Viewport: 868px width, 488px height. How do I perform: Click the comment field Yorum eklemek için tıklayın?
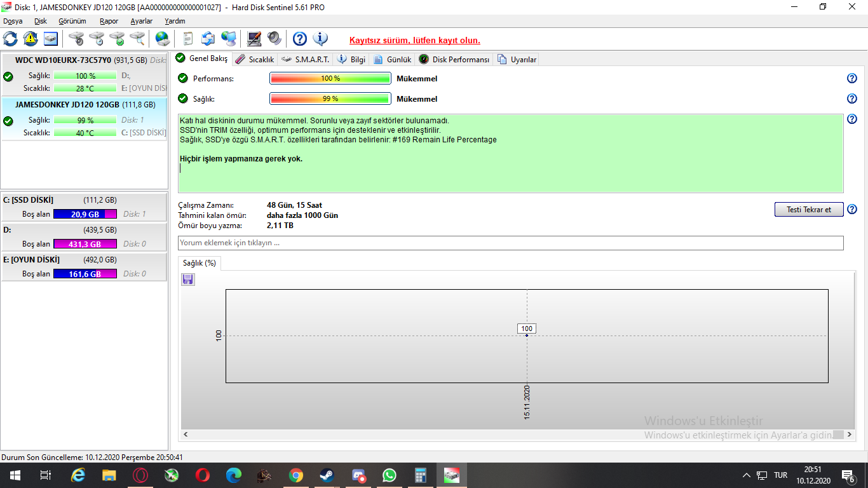[511, 243]
